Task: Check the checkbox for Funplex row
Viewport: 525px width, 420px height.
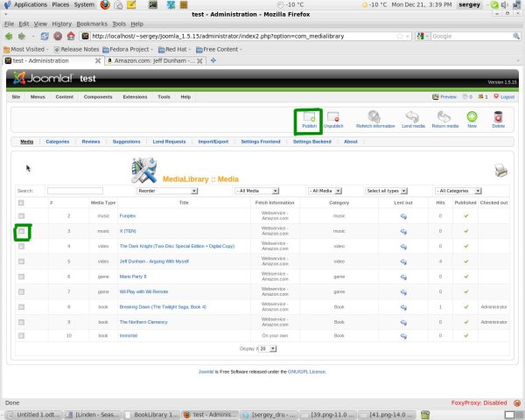Action: tap(21, 216)
